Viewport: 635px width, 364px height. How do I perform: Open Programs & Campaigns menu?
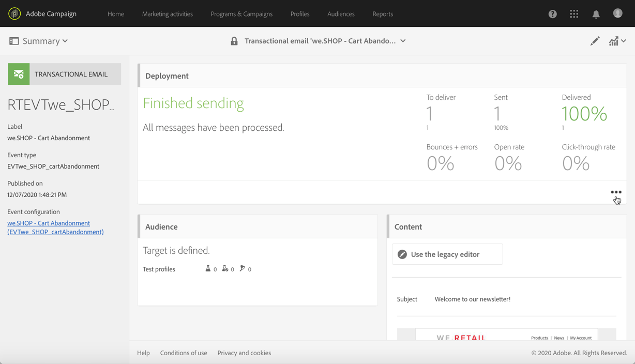tap(241, 14)
